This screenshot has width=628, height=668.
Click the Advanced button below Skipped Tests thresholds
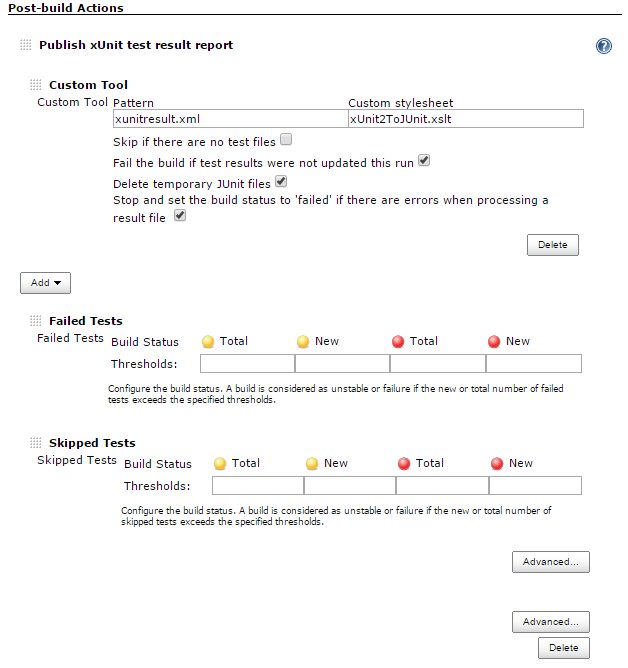550,562
